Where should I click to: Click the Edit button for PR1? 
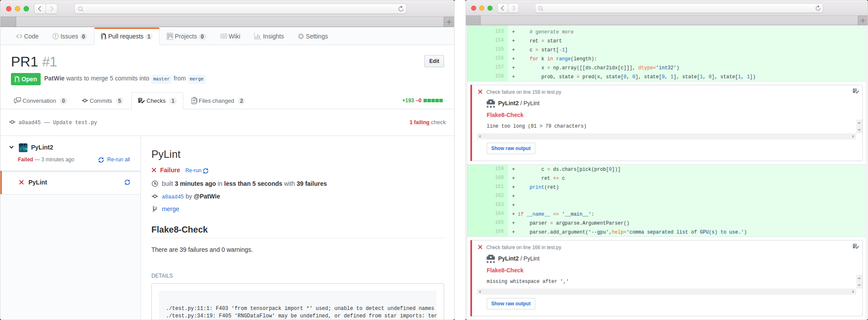coord(434,61)
